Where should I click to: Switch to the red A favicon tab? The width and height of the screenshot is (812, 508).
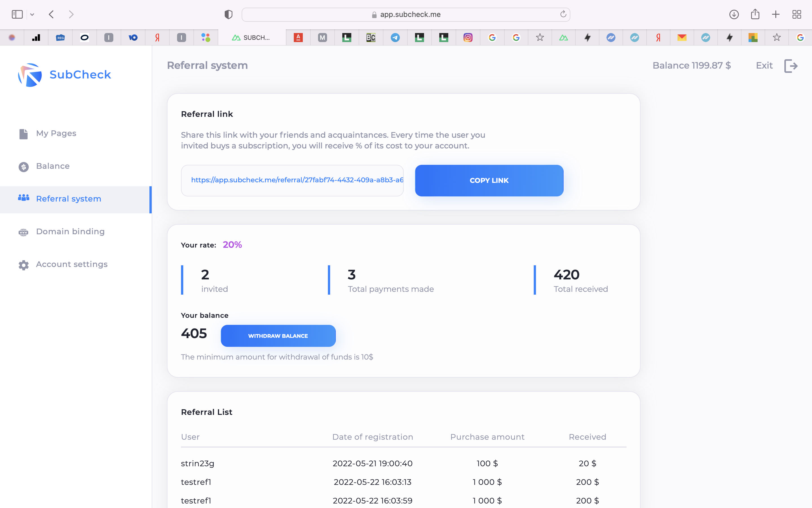(298, 38)
